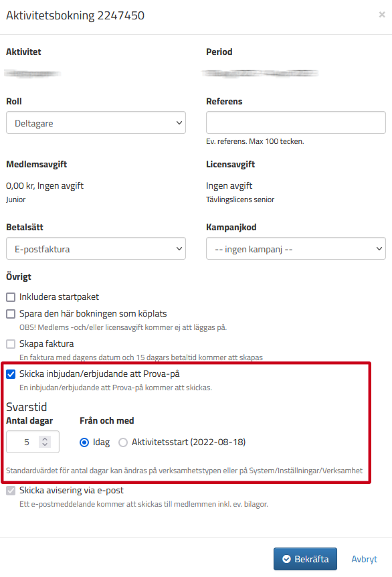Close the Aktivitetsbokning dialog

pyautogui.click(x=382, y=14)
